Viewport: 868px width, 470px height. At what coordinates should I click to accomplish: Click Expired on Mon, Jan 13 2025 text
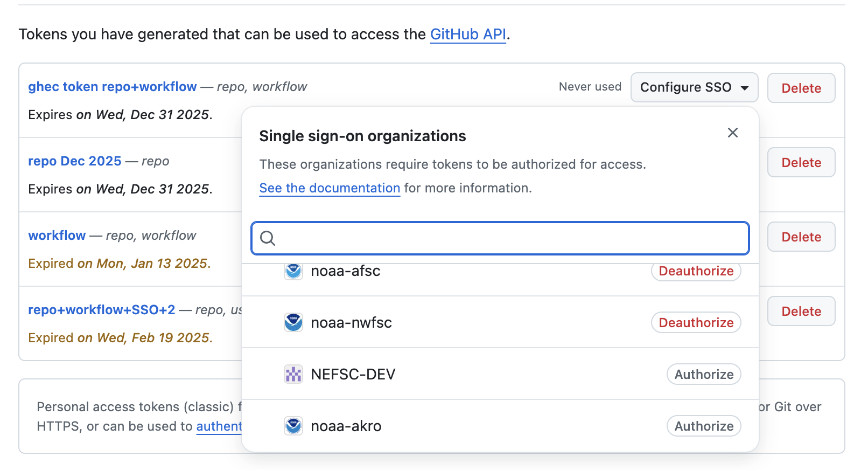click(120, 264)
